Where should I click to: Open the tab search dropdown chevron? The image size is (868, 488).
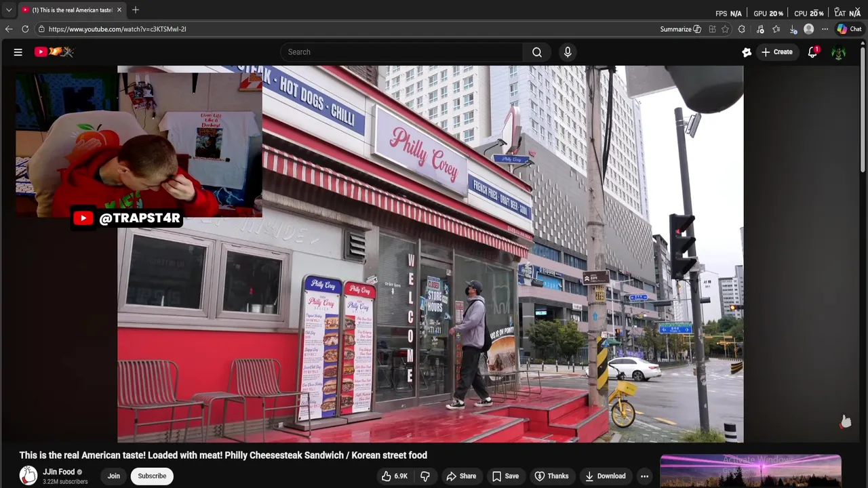pos(9,10)
